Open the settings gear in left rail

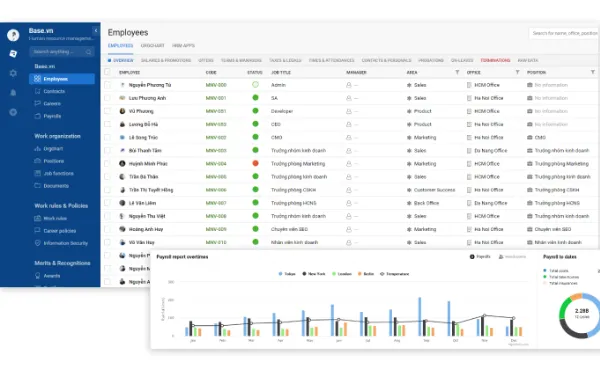point(13,73)
